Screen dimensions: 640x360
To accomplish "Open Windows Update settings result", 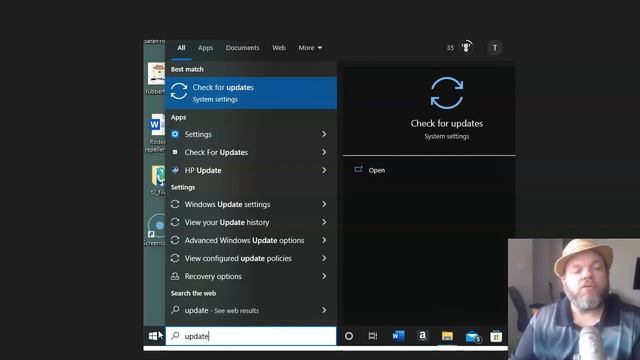I will click(x=251, y=204).
